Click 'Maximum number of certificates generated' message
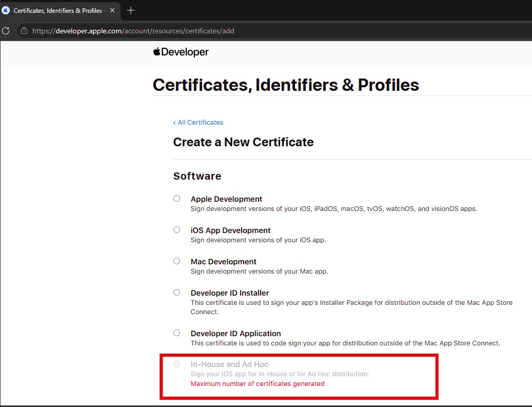532x407 pixels. point(258,383)
